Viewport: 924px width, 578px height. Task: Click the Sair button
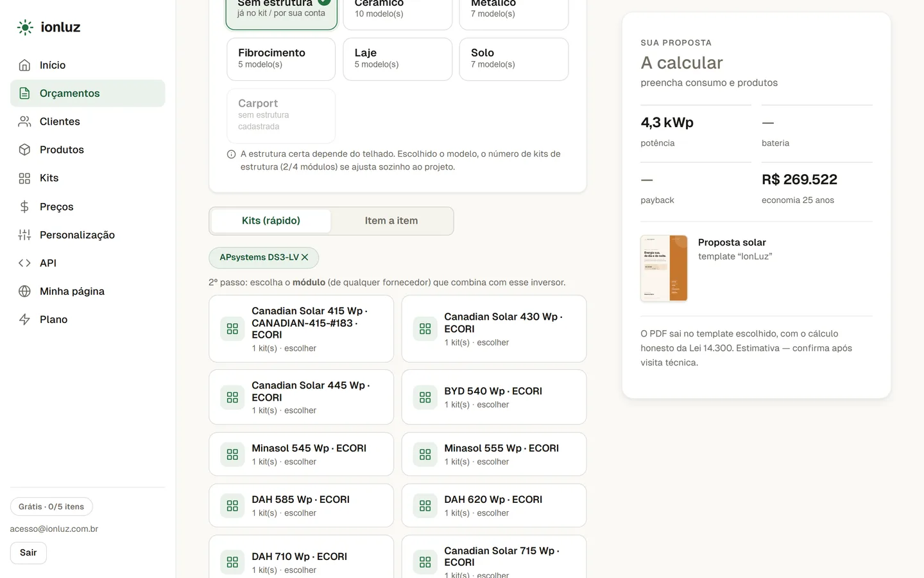click(x=28, y=553)
